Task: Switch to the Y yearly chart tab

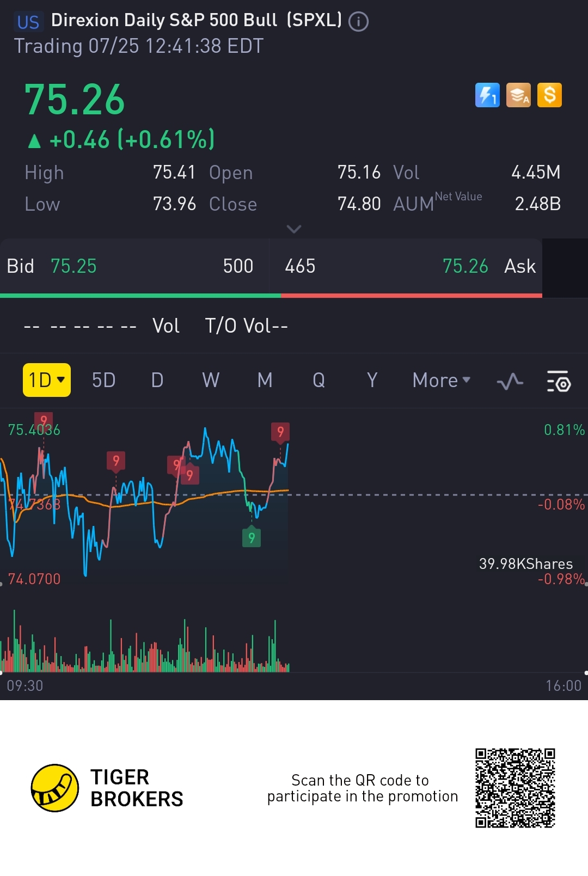Action: [x=372, y=380]
